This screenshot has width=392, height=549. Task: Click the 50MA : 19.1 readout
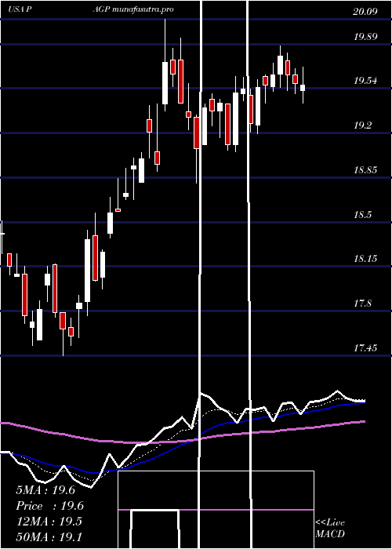tap(49, 536)
